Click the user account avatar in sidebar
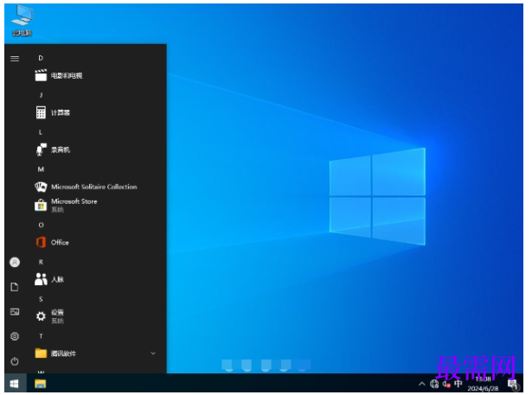 click(15, 262)
